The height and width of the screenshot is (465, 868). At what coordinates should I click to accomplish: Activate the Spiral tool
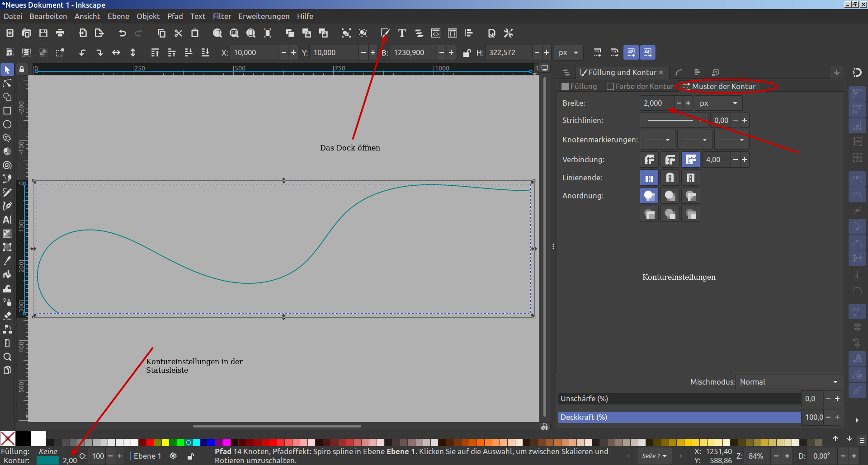[7, 165]
